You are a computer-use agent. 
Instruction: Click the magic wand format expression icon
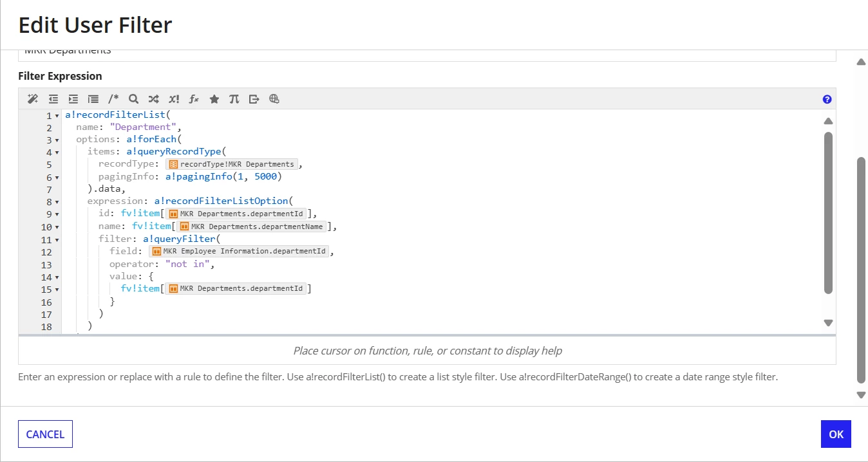click(33, 99)
